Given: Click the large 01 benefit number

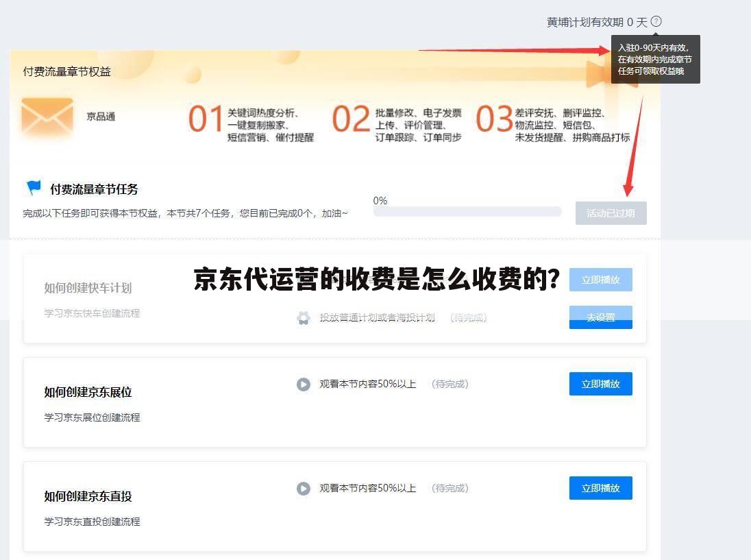Looking at the screenshot, I should [206, 119].
